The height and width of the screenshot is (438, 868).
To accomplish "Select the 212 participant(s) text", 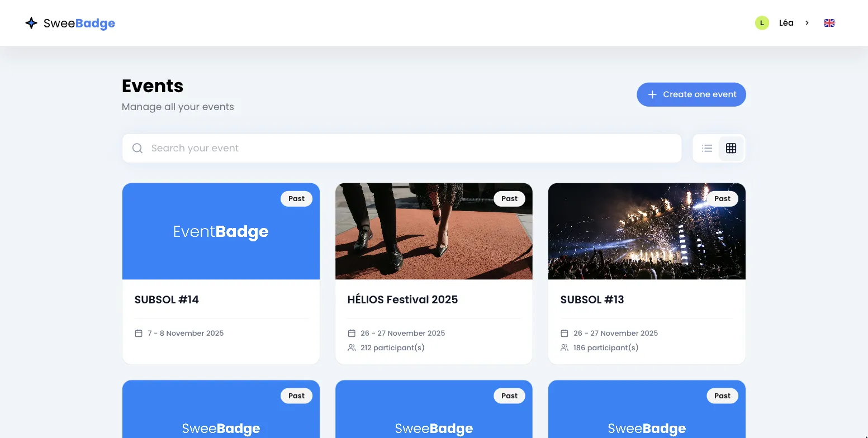I will pos(392,347).
